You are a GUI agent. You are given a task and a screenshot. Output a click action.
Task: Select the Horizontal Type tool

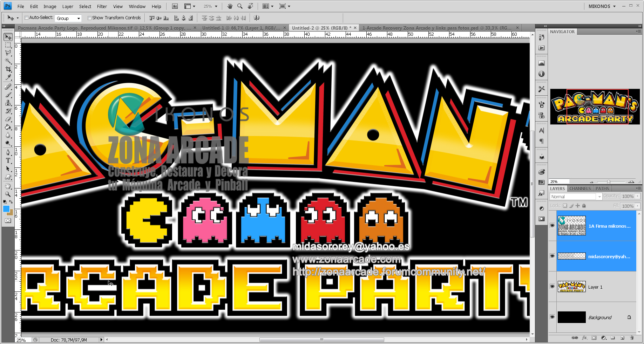[8, 160]
